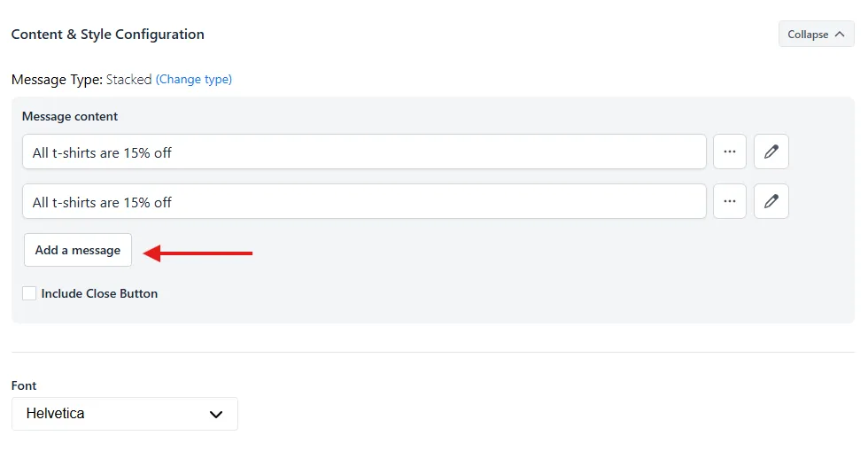Click the Message content section label
This screenshot has width=868, height=459.
tap(70, 116)
